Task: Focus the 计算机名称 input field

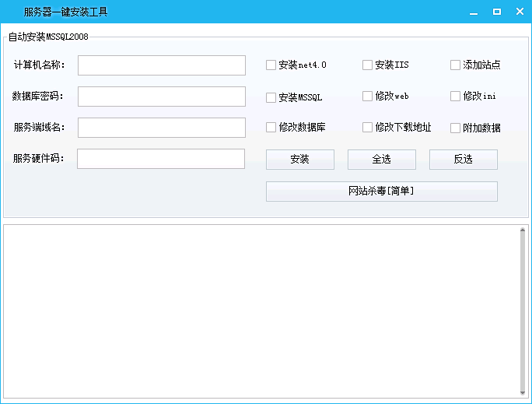Action: pyautogui.click(x=161, y=65)
